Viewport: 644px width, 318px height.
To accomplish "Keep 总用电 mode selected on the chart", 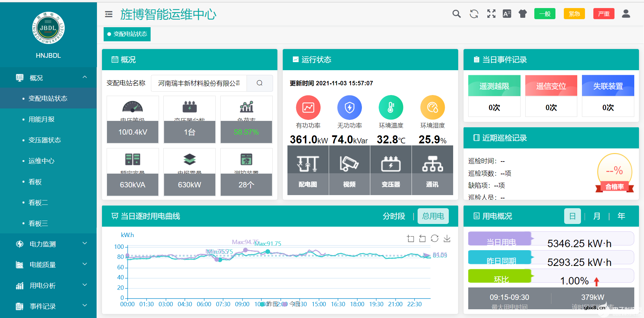I will 433,216.
